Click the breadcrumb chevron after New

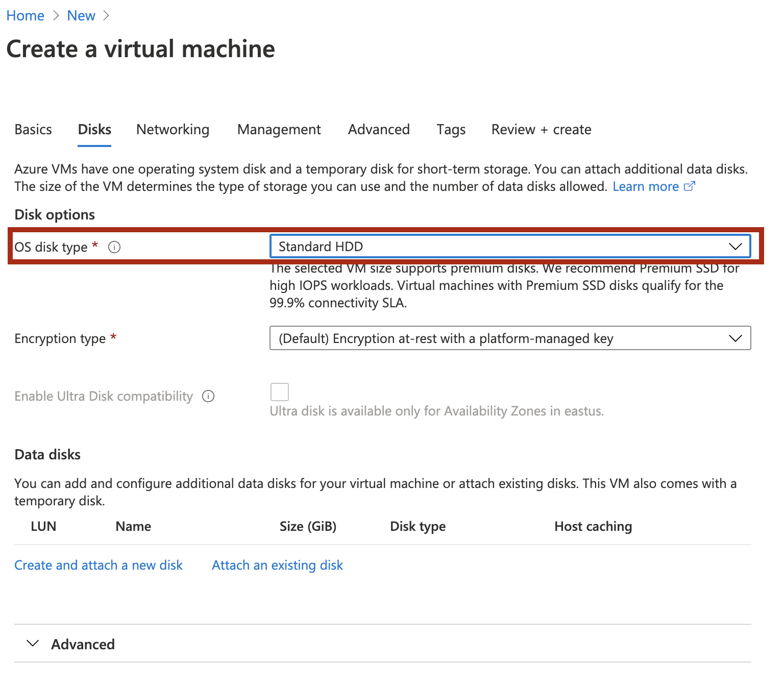[x=106, y=16]
